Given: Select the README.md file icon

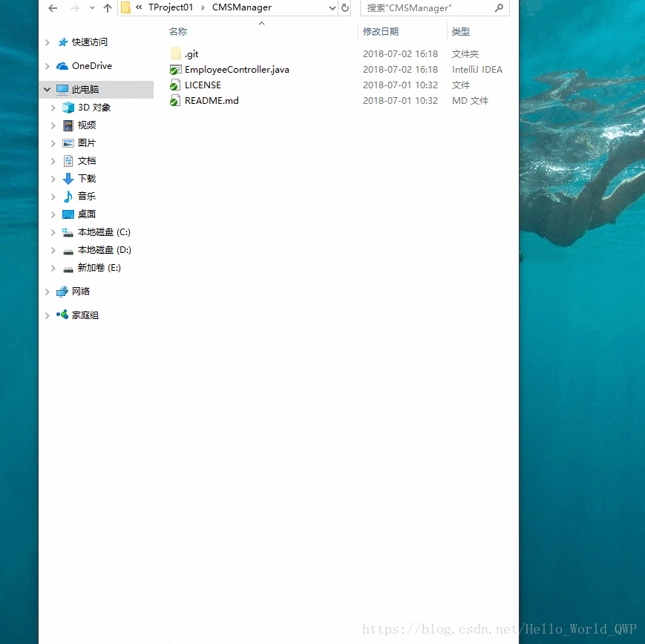Looking at the screenshot, I should [x=175, y=101].
